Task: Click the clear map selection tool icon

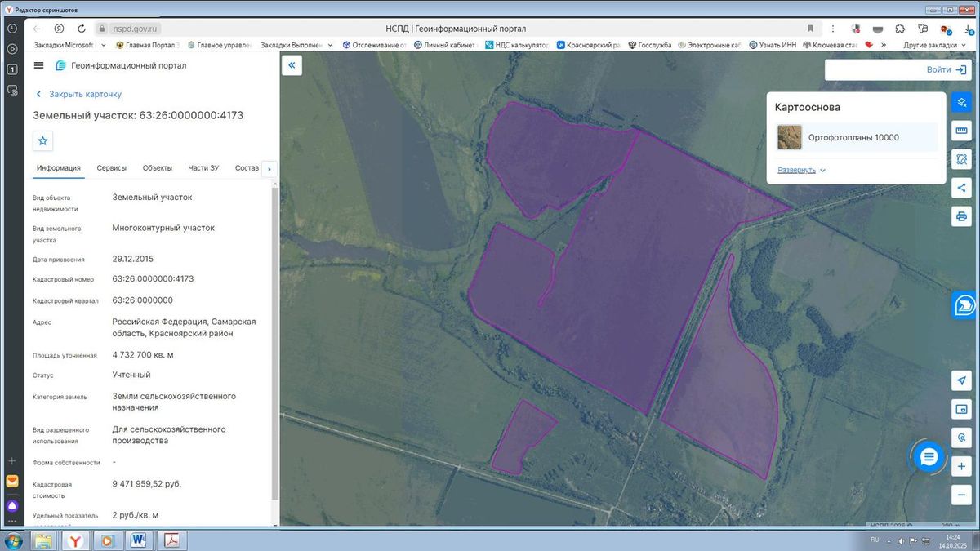Action: (x=961, y=102)
